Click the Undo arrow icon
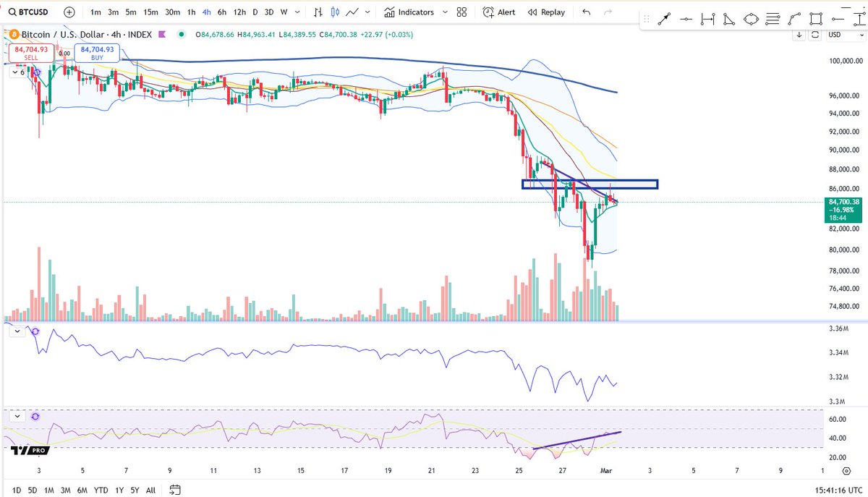 tap(587, 12)
